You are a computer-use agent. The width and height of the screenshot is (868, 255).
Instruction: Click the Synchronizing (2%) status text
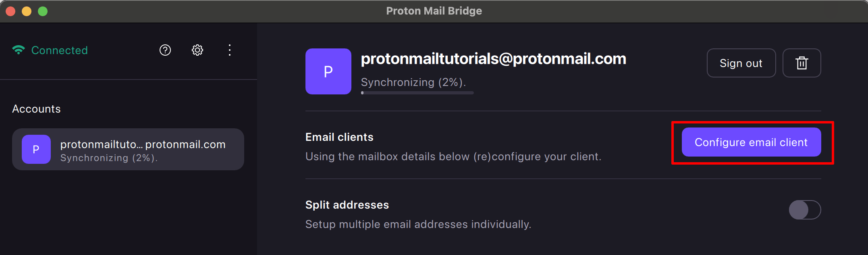point(413,82)
